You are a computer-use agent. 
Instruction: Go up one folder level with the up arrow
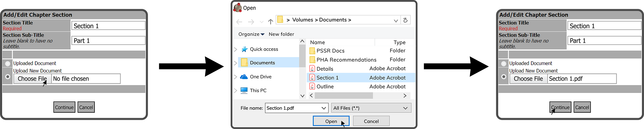click(x=270, y=22)
